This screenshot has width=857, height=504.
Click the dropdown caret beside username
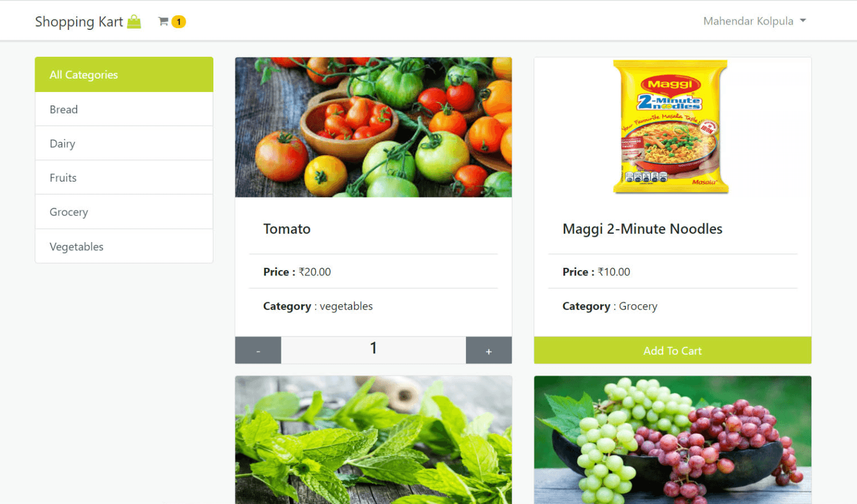803,21
